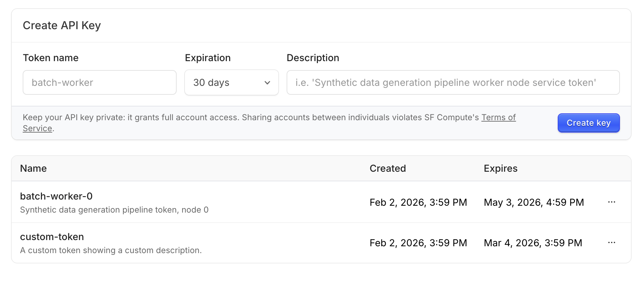Select the custom-token name in the table
This screenshot has width=644, height=283.
click(52, 237)
